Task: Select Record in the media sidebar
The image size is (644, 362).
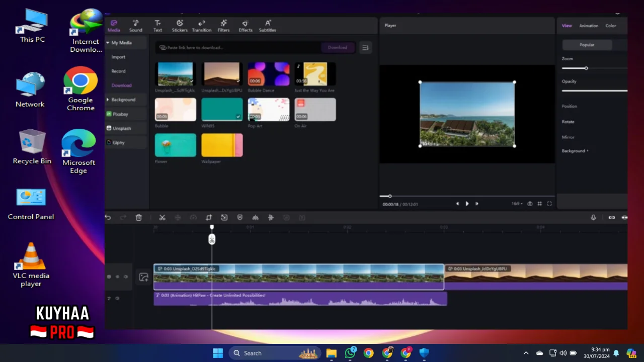Action: pos(118,71)
